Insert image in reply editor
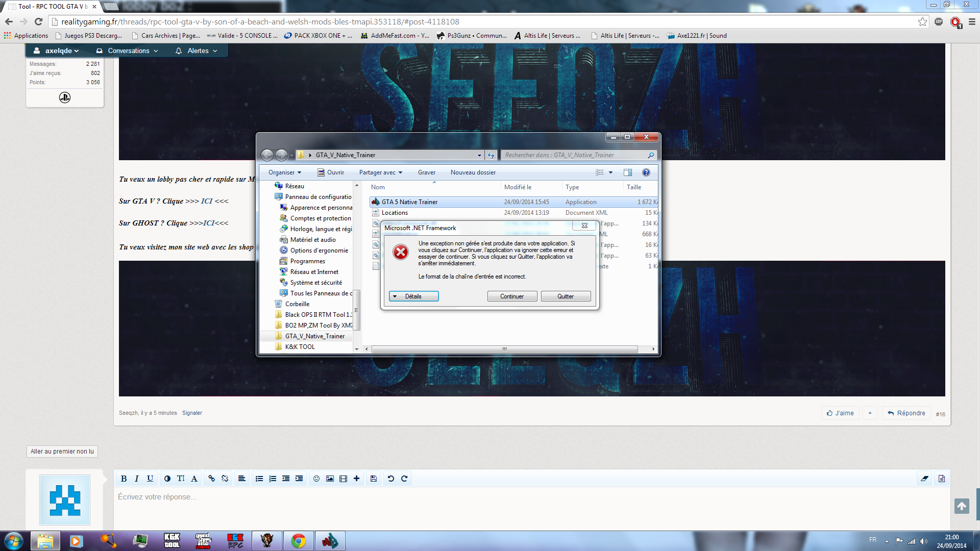This screenshot has width=980, height=551. [x=330, y=479]
